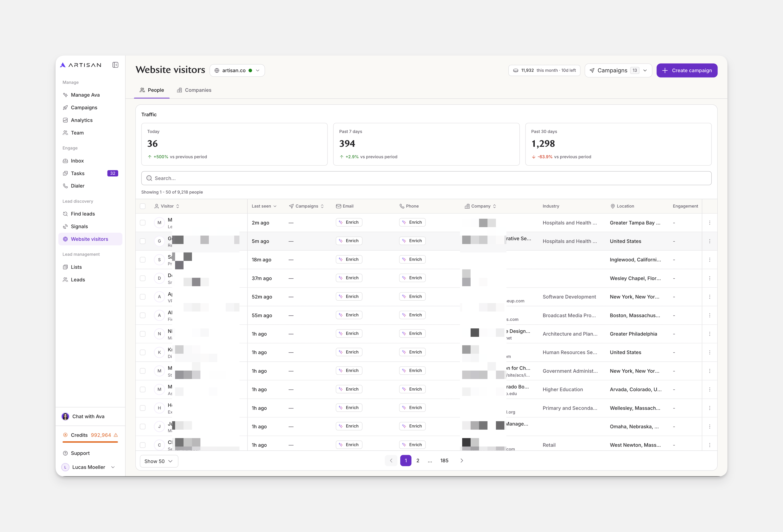Sort by Last seen column
Image resolution: width=783 pixels, height=532 pixels.
264,206
